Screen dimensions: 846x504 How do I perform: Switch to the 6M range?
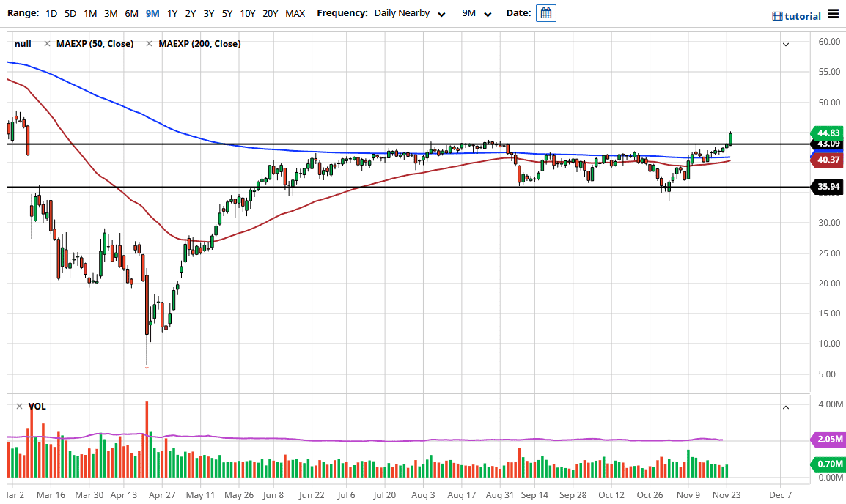tap(130, 13)
